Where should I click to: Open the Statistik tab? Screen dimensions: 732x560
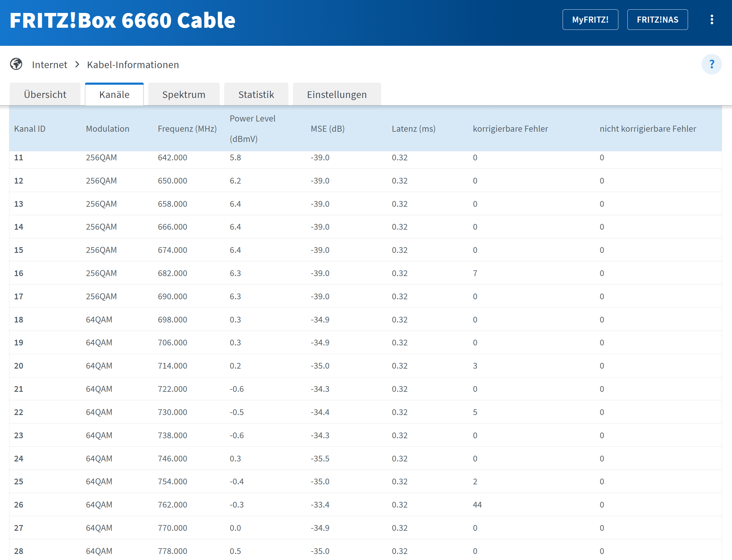click(x=256, y=94)
